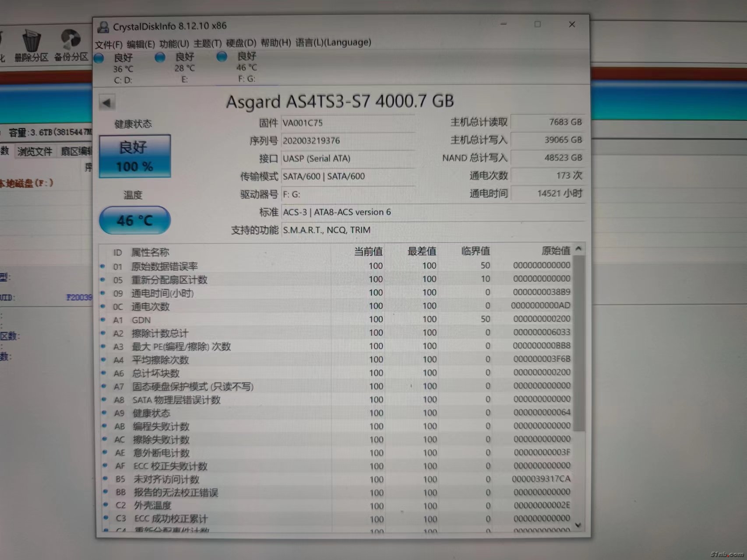Click the host reads value 7683 GB

tap(548, 122)
